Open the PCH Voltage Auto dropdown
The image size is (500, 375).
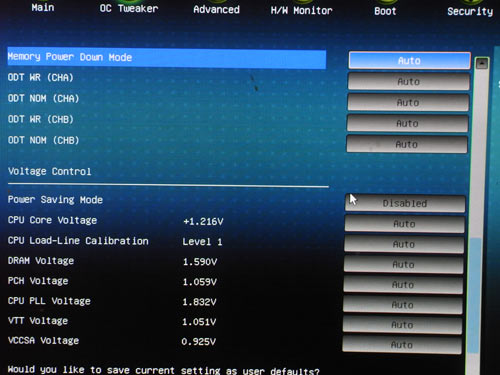(403, 285)
